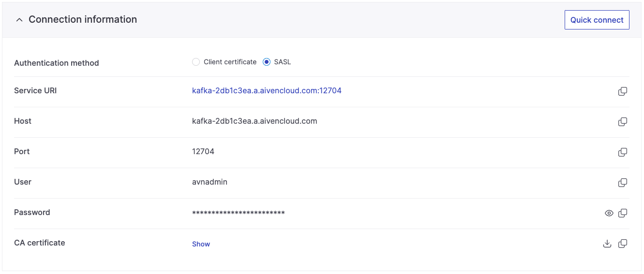Click the port value 12704
The image size is (644, 274).
(203, 151)
